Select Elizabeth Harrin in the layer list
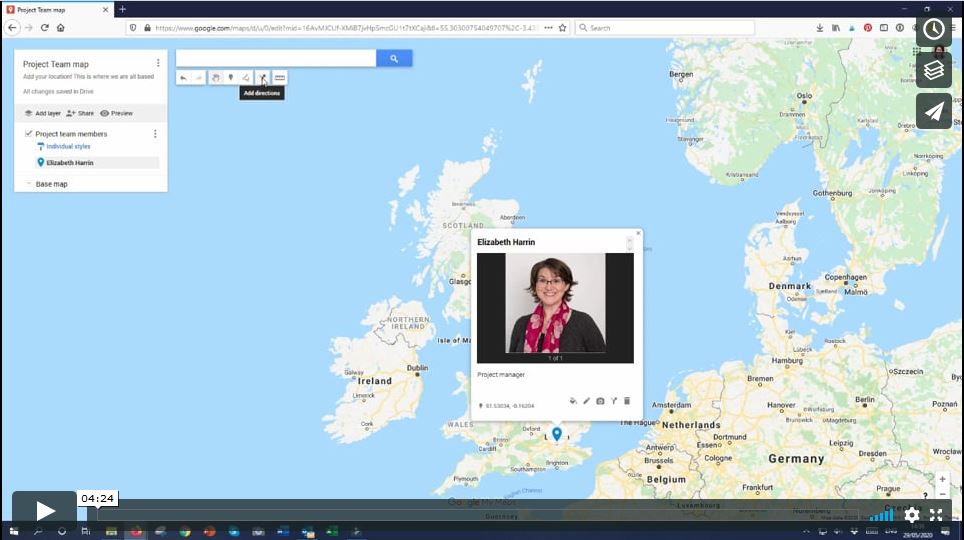Screen dimensions: 964x540 [70, 162]
